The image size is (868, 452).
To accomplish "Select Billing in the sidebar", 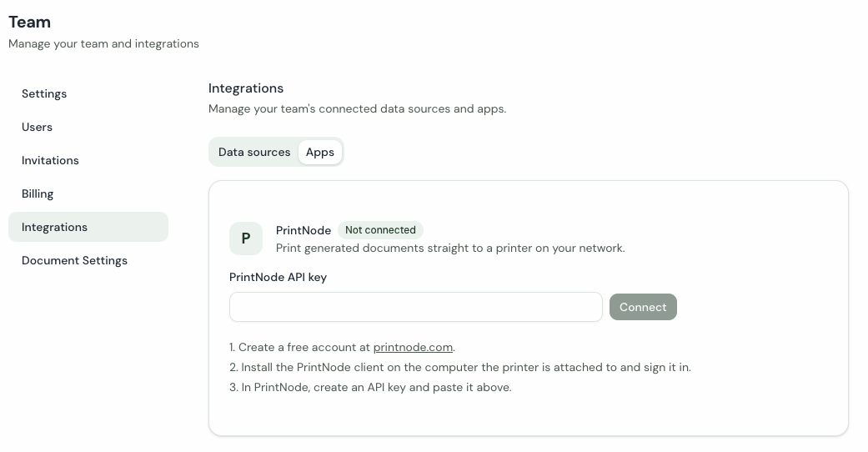I will coord(88,193).
